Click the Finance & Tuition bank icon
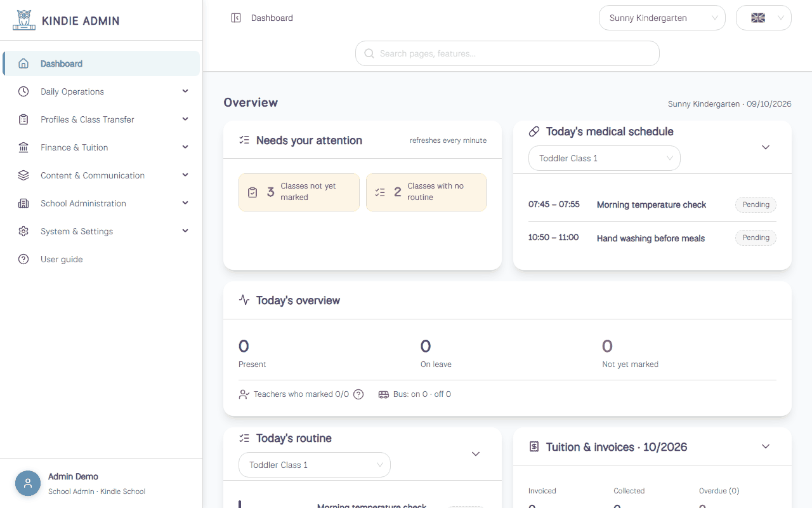 (x=23, y=147)
